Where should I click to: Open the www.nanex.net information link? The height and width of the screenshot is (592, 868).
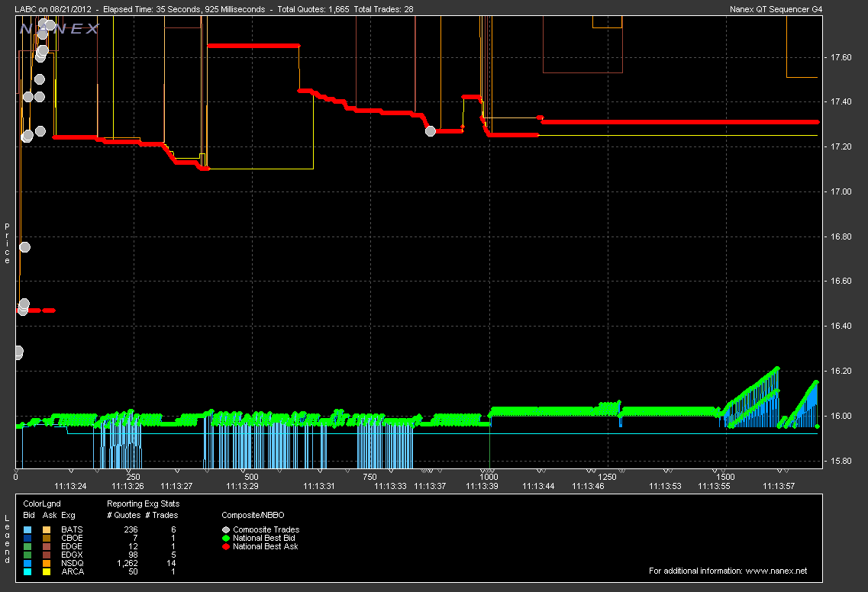click(776, 571)
